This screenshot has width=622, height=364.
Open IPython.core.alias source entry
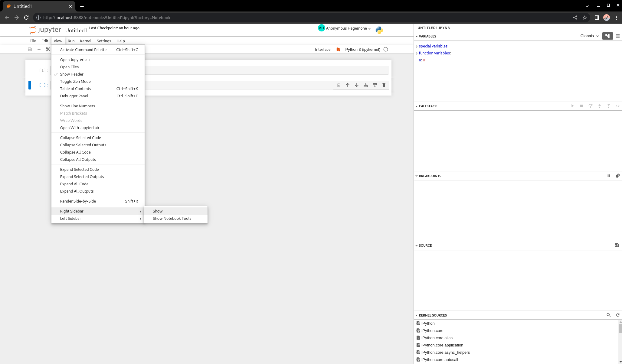tap(437, 338)
